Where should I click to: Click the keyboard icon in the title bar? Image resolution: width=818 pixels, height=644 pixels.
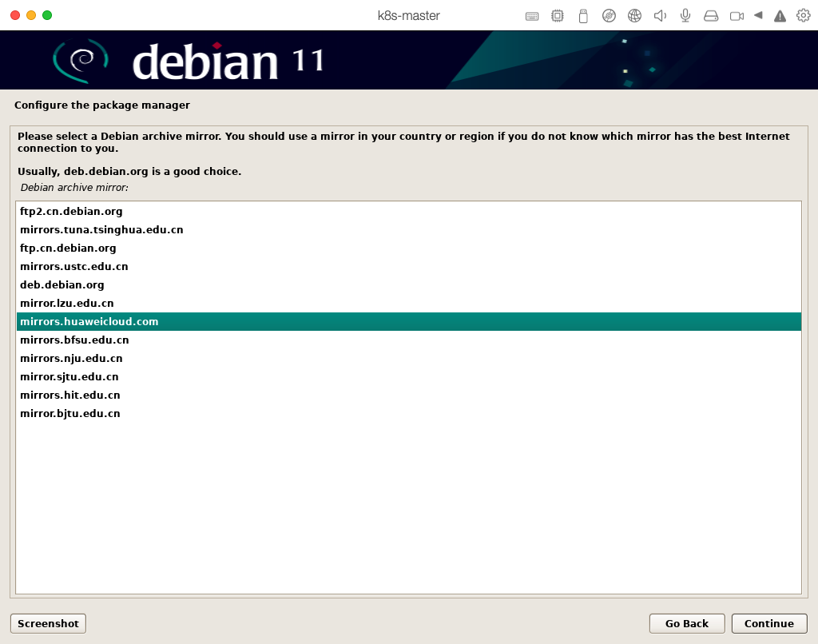(531, 16)
